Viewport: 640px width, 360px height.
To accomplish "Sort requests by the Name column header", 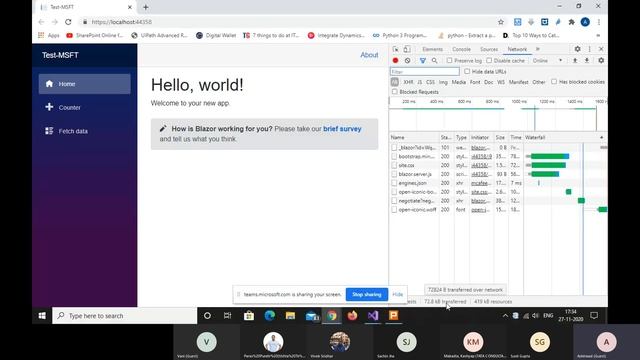I will (x=414, y=138).
